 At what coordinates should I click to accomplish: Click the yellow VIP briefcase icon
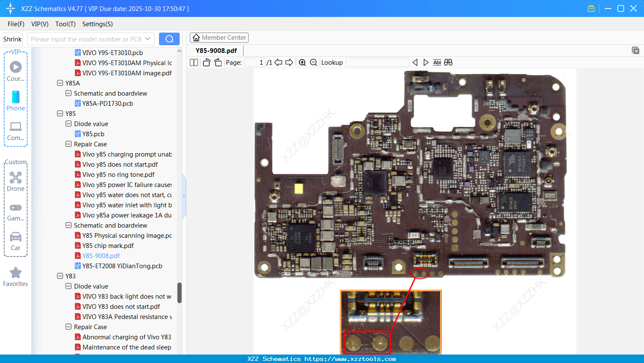click(x=591, y=8)
